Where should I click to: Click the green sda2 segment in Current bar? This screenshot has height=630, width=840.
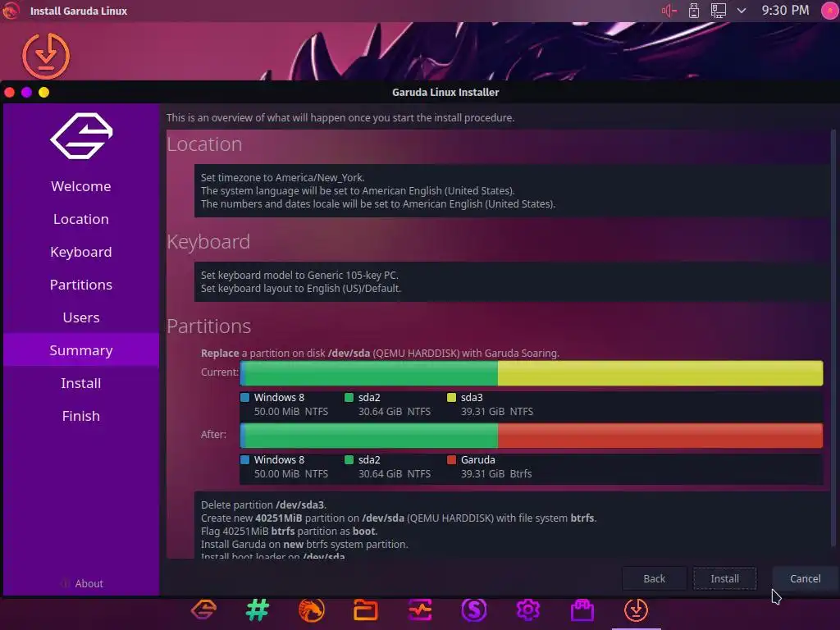pyautogui.click(x=372, y=373)
